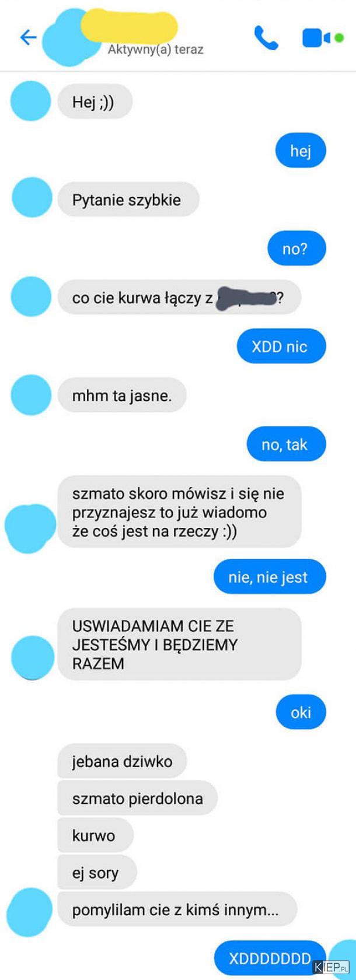Select the 'nie, nie jest' reply bubble

tap(270, 577)
